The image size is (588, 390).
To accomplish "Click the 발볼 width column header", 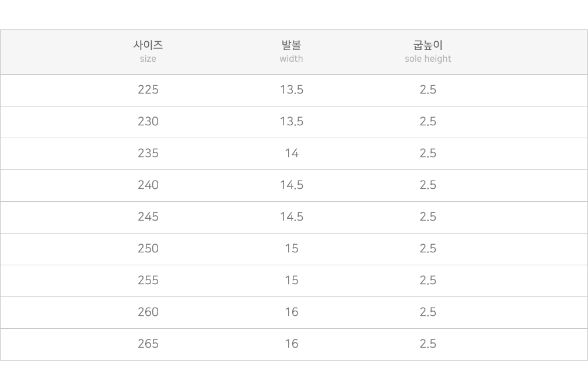I will 292,51.
